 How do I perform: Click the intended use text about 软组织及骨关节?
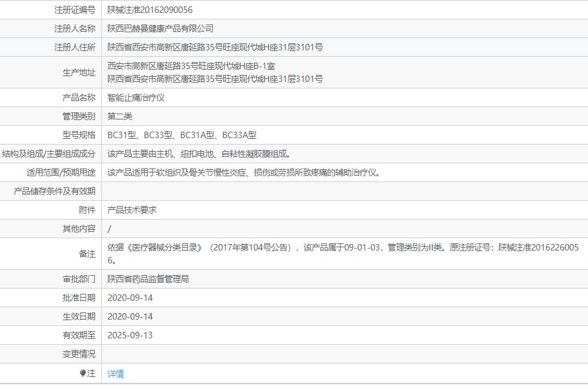pyautogui.click(x=244, y=172)
